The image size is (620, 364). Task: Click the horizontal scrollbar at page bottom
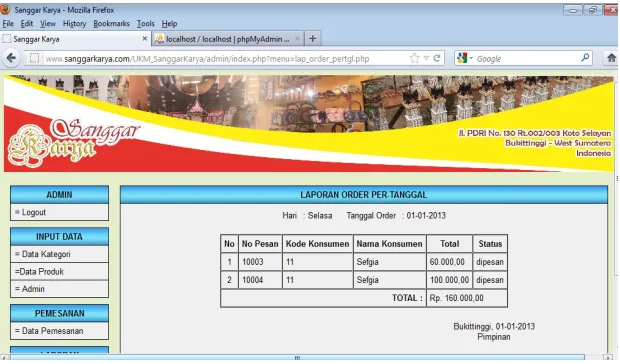coord(297,358)
